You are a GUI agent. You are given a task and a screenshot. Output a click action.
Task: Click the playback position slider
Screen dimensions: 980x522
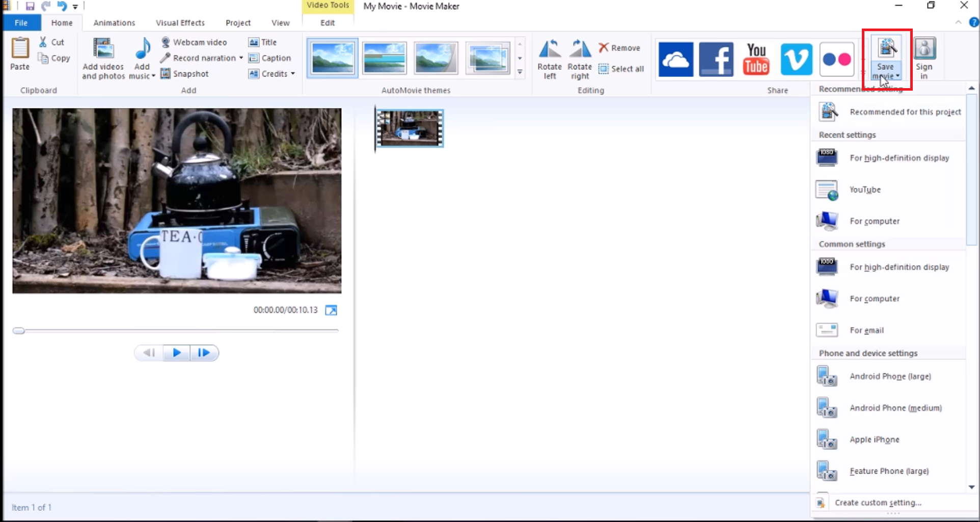click(x=18, y=331)
